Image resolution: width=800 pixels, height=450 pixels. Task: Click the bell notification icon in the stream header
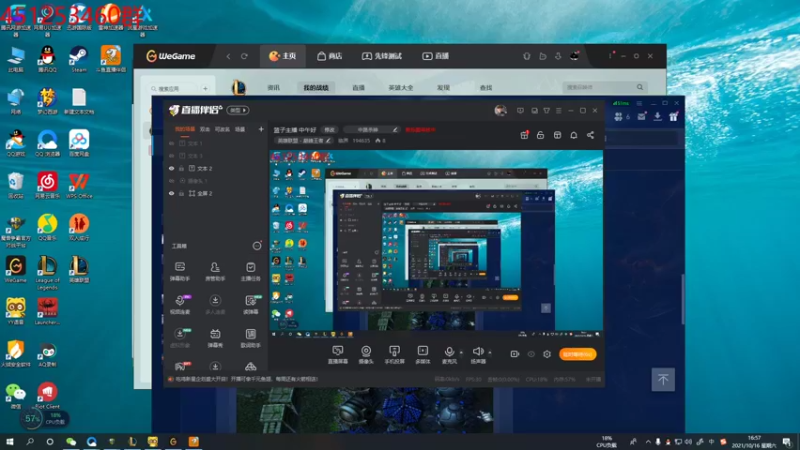(x=573, y=135)
